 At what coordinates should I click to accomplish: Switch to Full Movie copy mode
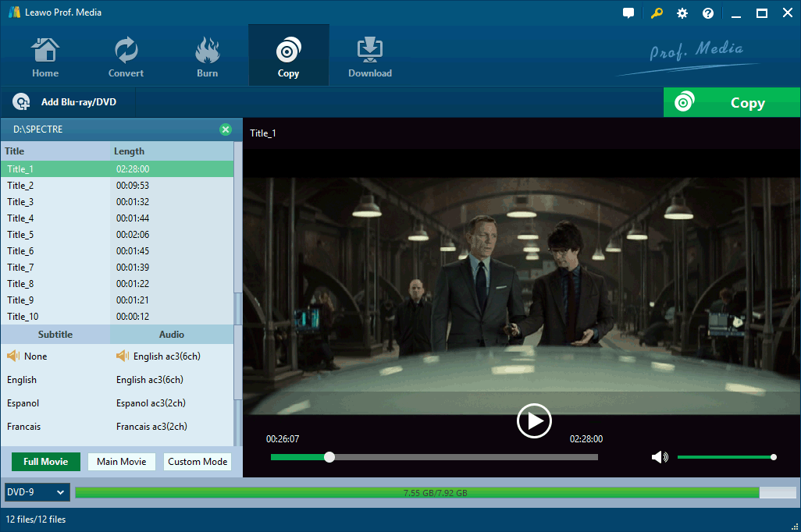[46, 462]
